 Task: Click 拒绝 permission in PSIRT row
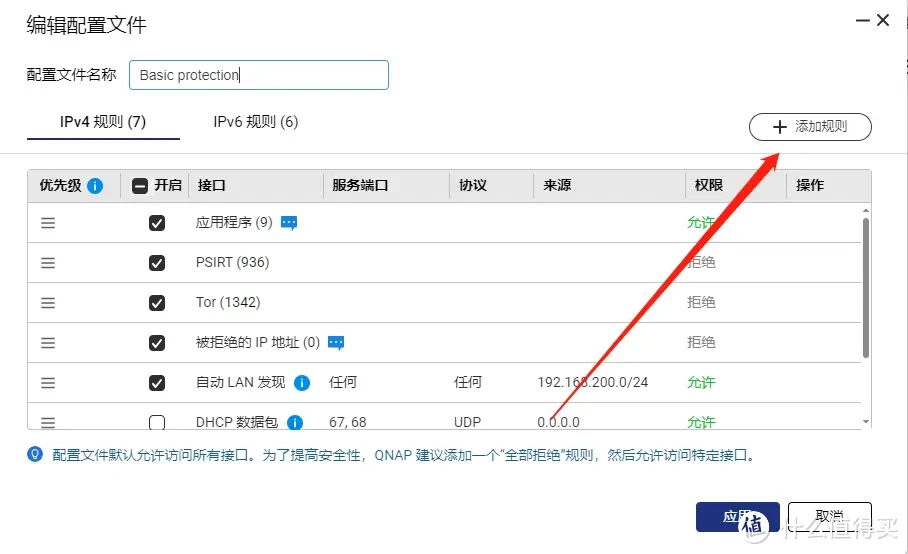(x=701, y=263)
